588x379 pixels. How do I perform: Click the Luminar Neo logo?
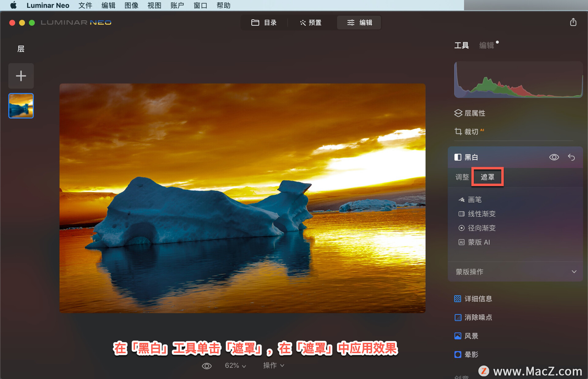[x=76, y=23]
